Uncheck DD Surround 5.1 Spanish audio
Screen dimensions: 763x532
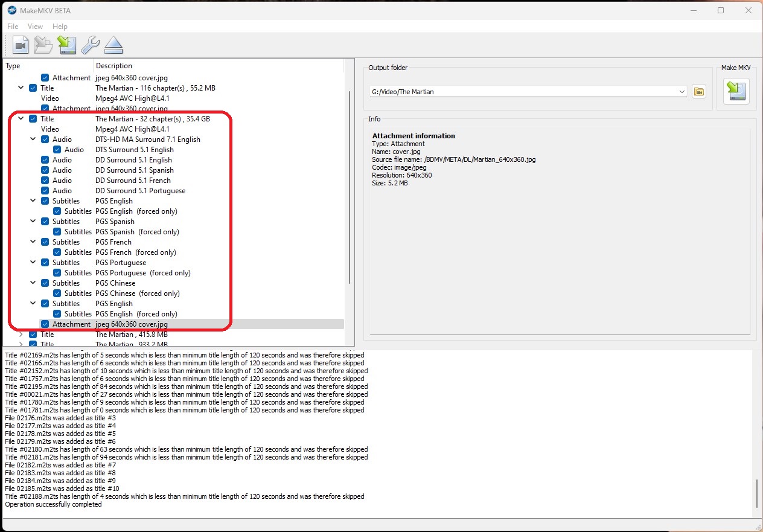click(45, 170)
